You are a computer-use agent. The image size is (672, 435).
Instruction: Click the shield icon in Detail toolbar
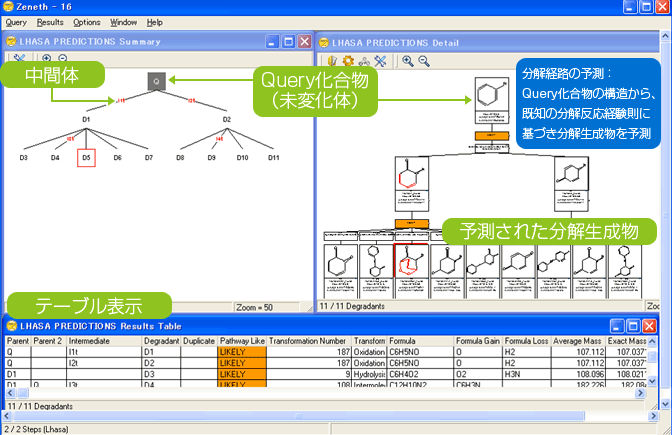click(332, 61)
